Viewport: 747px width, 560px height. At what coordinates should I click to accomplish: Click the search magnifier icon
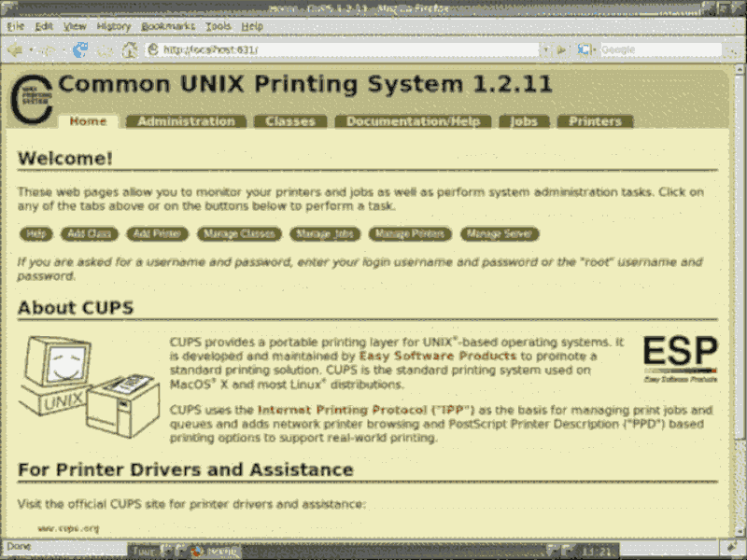point(732,49)
